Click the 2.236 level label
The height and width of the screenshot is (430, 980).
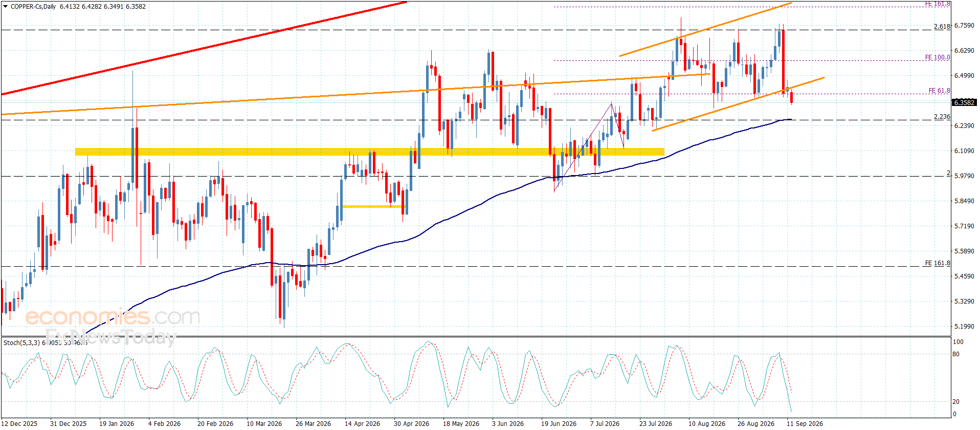(942, 117)
